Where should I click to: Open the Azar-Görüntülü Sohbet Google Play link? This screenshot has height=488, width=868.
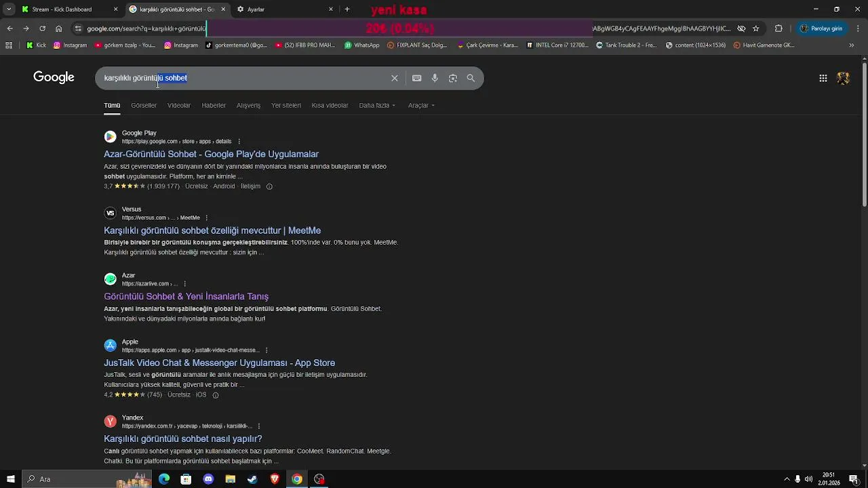point(211,155)
